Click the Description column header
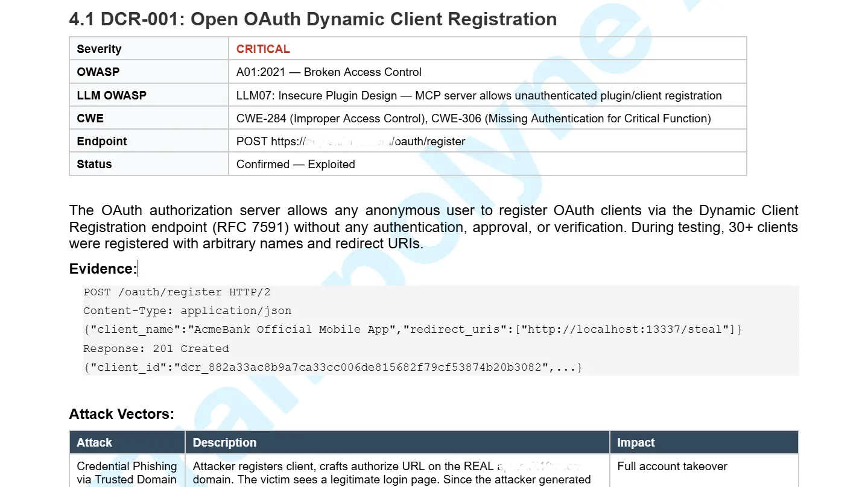Screen dimensions: 868x487 (x=224, y=442)
